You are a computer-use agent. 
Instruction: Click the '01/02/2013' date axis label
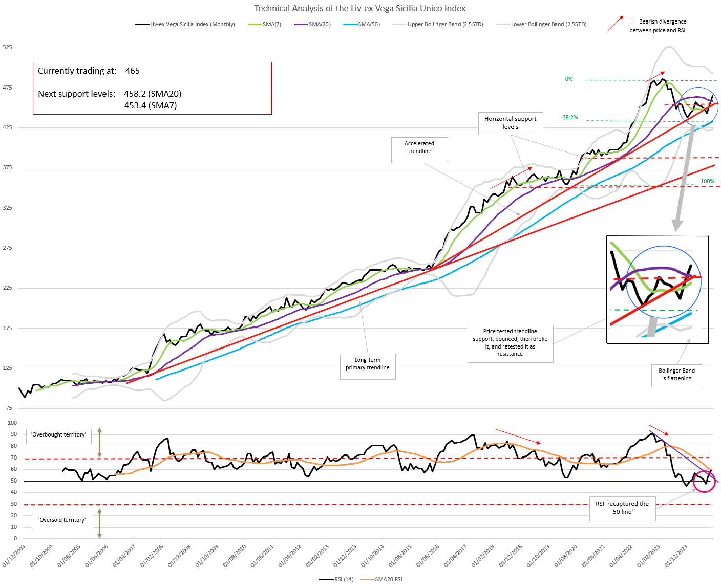click(x=317, y=555)
